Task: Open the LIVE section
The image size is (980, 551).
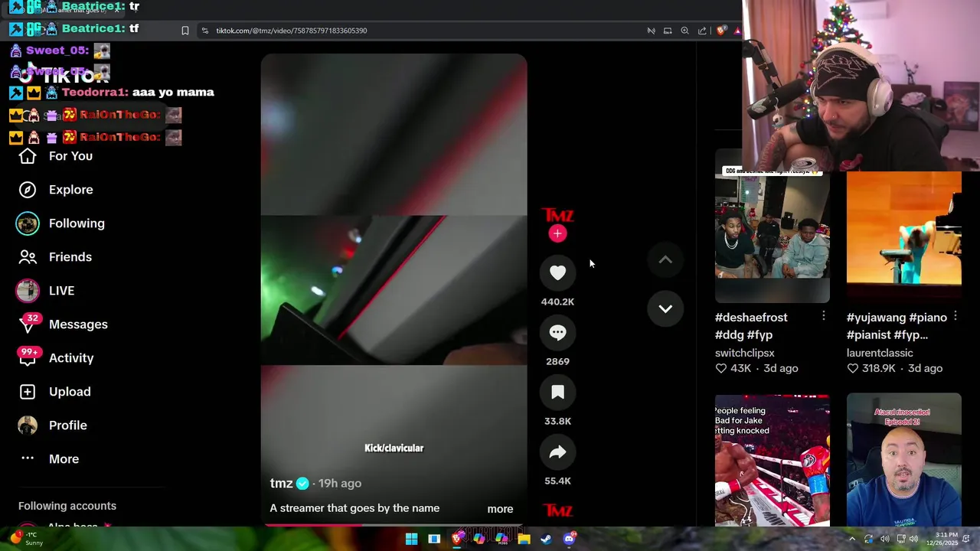Action: [61, 291]
